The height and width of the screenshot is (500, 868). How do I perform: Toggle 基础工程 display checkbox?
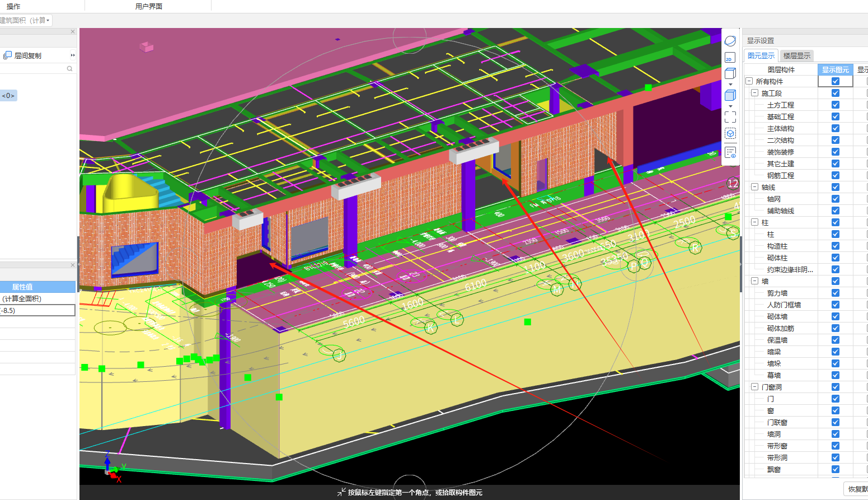tap(836, 116)
